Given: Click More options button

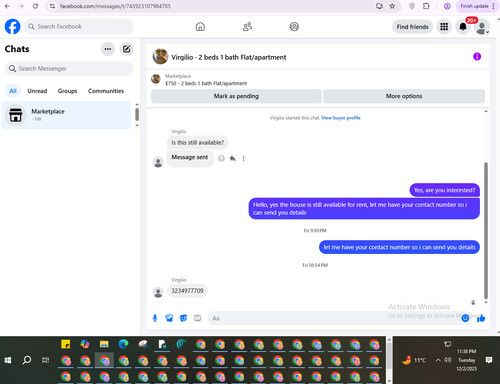Looking at the screenshot, I should (404, 96).
